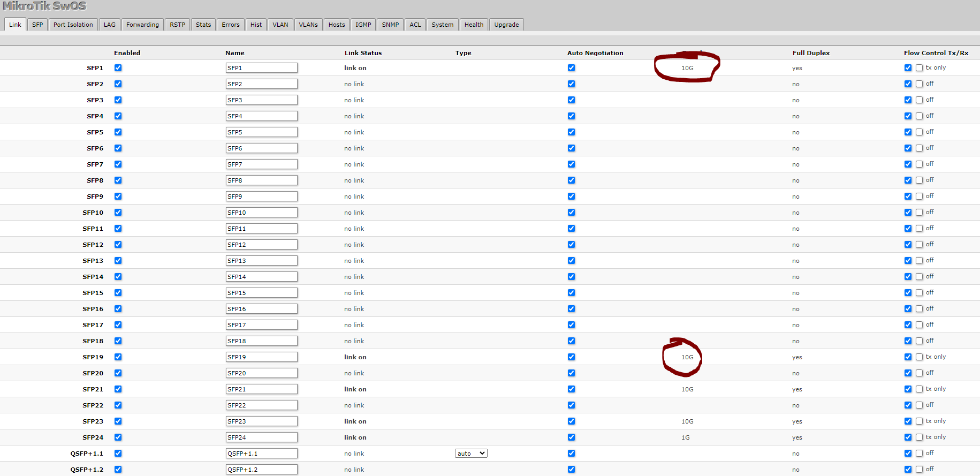Screen dimensions: 980x476
Task: Edit the SFP14 name field
Action: 261,277
